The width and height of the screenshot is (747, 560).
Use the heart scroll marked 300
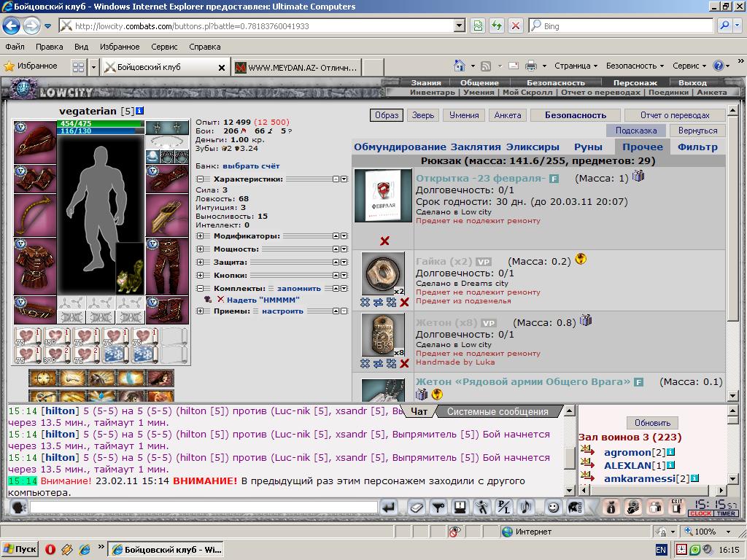point(55,355)
